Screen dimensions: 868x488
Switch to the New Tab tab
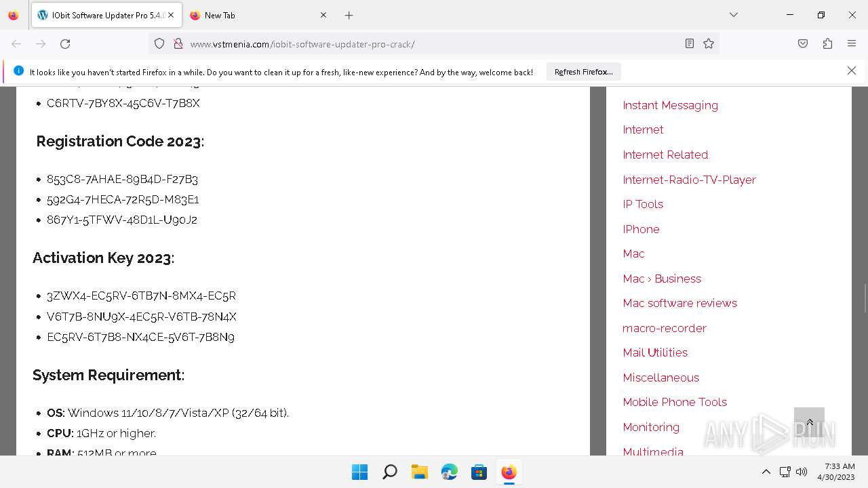click(258, 15)
